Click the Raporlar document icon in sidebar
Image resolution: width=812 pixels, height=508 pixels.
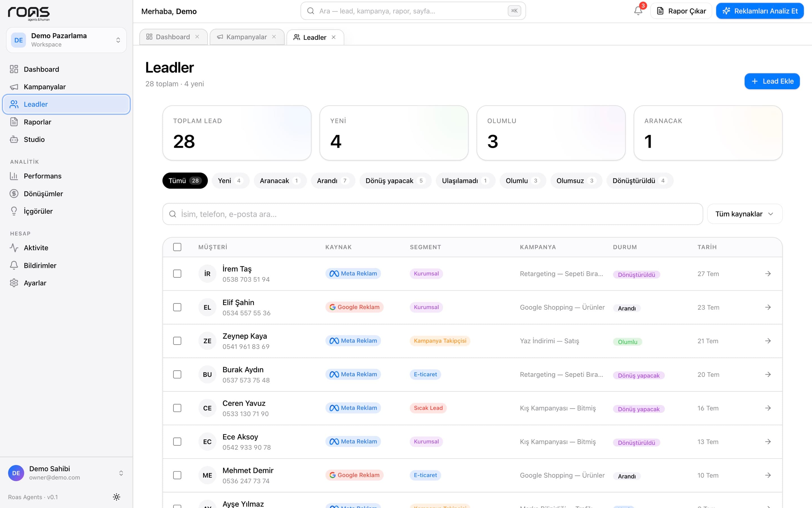point(14,122)
